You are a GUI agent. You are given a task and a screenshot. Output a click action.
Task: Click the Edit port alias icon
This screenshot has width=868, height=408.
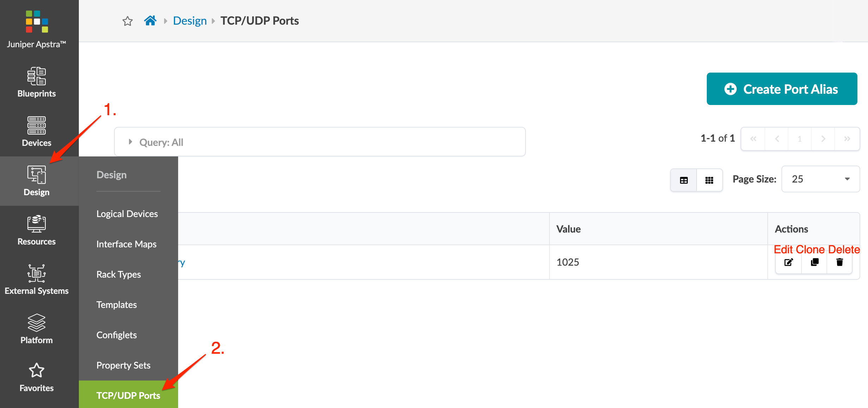pyautogui.click(x=788, y=262)
